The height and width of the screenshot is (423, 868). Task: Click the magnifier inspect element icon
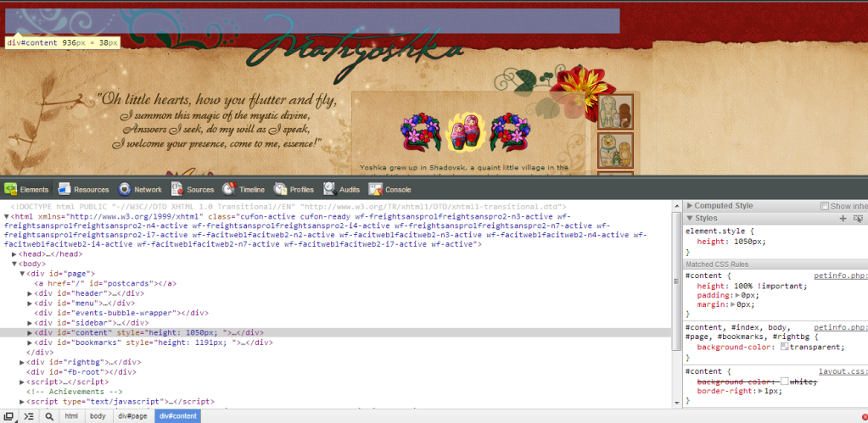tap(49, 416)
